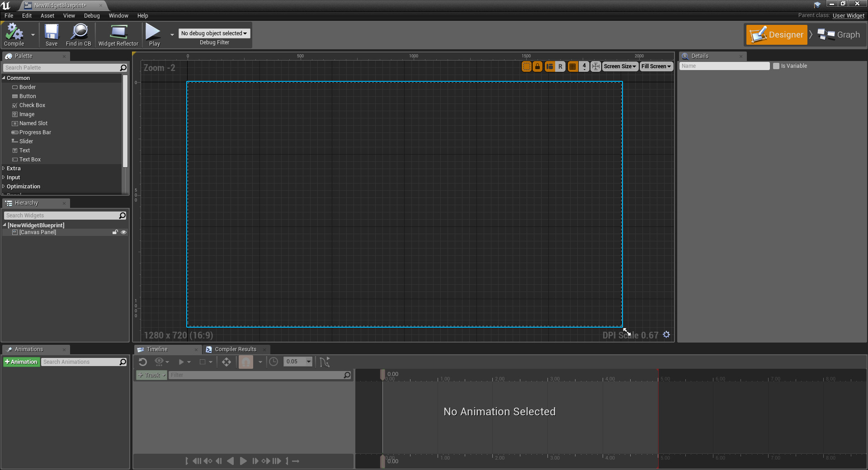The height and width of the screenshot is (470, 868).
Task: Switch to the Graph tab
Action: coord(840,34)
